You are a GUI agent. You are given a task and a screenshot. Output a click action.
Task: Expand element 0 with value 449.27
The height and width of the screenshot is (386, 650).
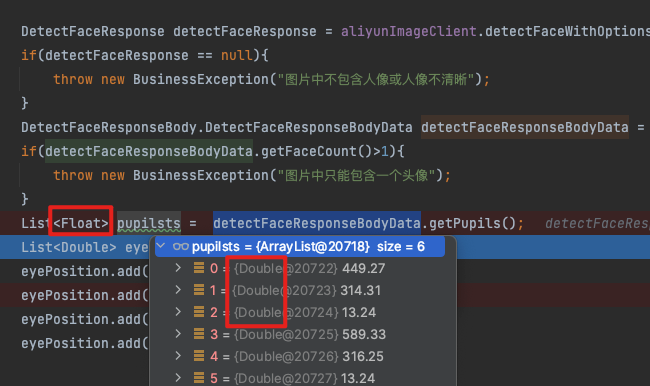tap(178, 268)
